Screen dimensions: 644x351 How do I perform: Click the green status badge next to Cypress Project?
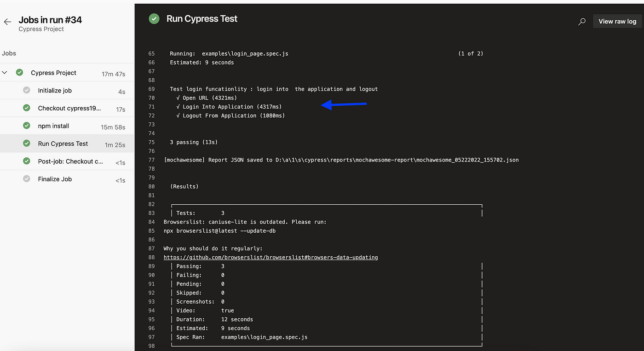pyautogui.click(x=19, y=72)
